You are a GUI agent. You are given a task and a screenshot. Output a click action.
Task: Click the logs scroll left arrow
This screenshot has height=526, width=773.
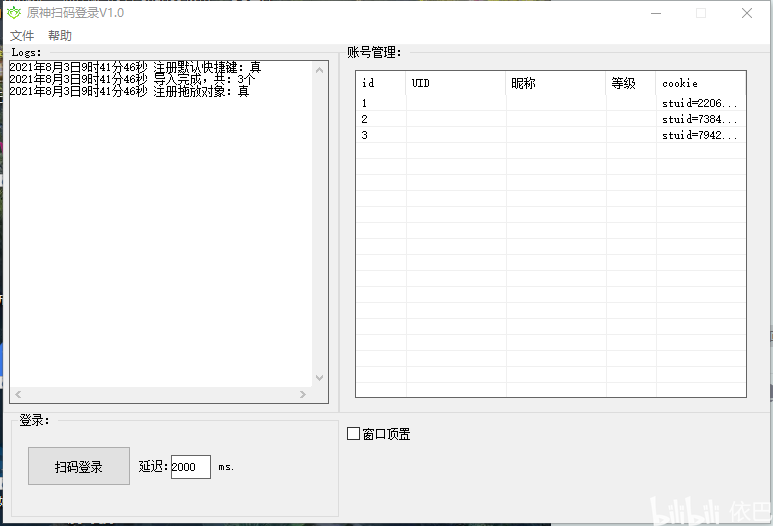(18, 394)
